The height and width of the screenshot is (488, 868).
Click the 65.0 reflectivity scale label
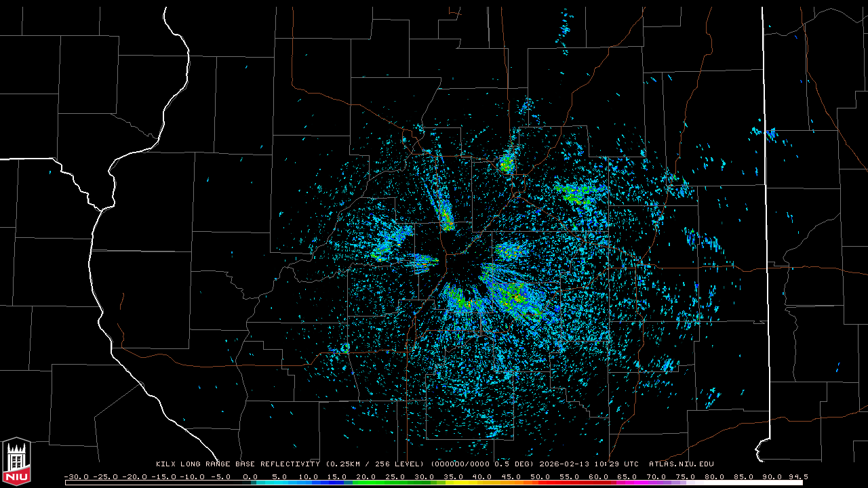[629, 477]
